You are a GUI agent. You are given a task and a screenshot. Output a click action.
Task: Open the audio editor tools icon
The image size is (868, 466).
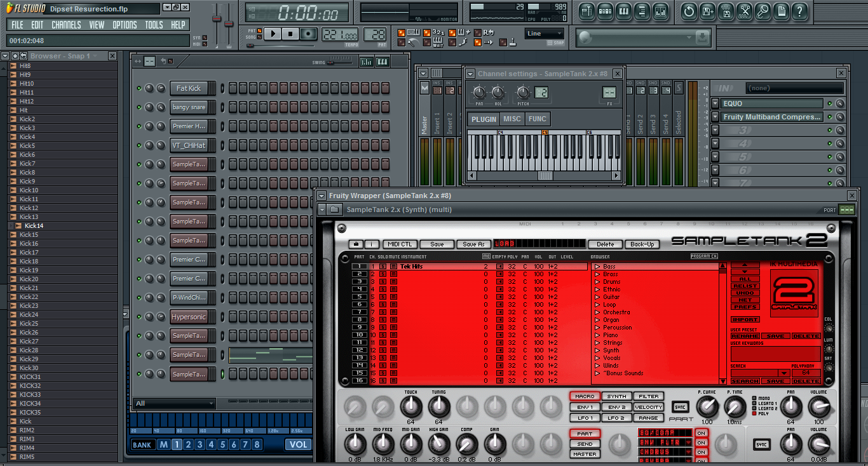coord(744,11)
